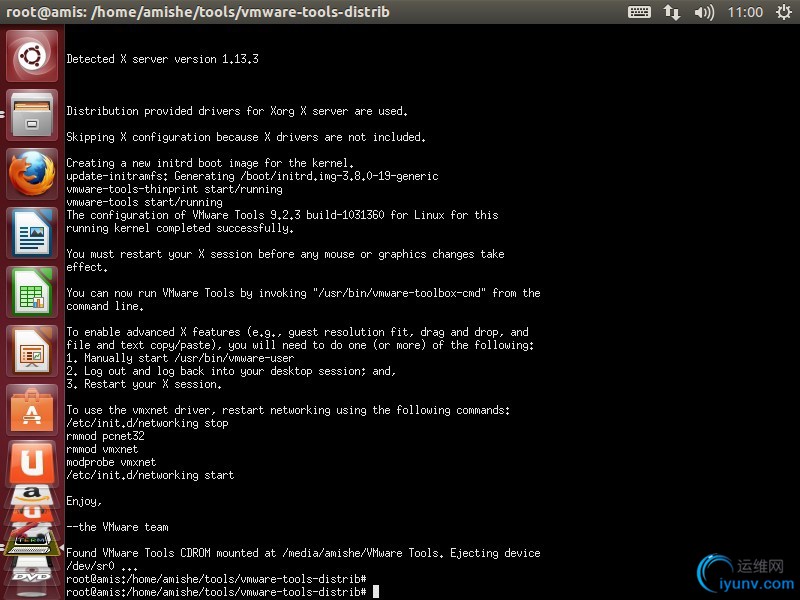Open the network connections indicator menu
Image resolution: width=800 pixels, height=600 pixels.
[x=672, y=12]
